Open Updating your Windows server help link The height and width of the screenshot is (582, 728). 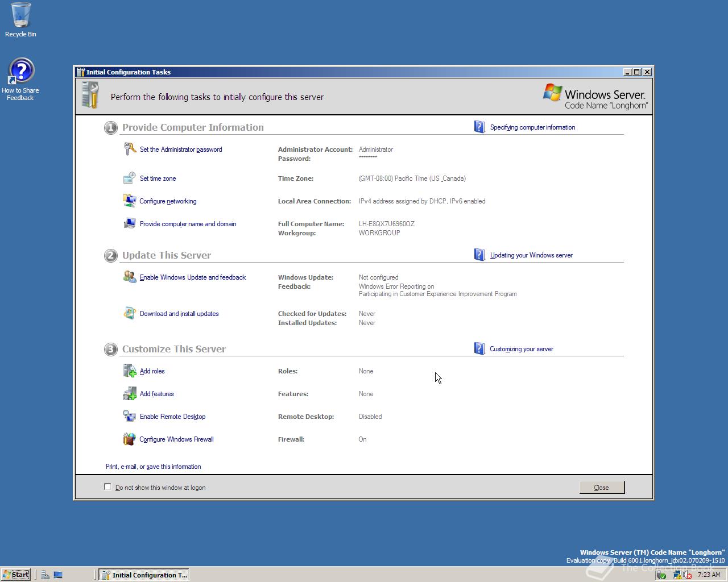click(531, 255)
